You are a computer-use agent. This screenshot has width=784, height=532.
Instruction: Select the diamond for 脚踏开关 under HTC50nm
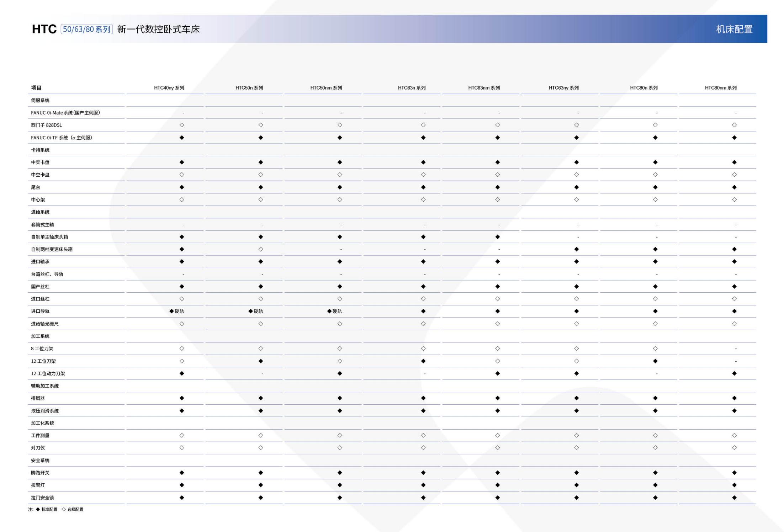click(340, 473)
